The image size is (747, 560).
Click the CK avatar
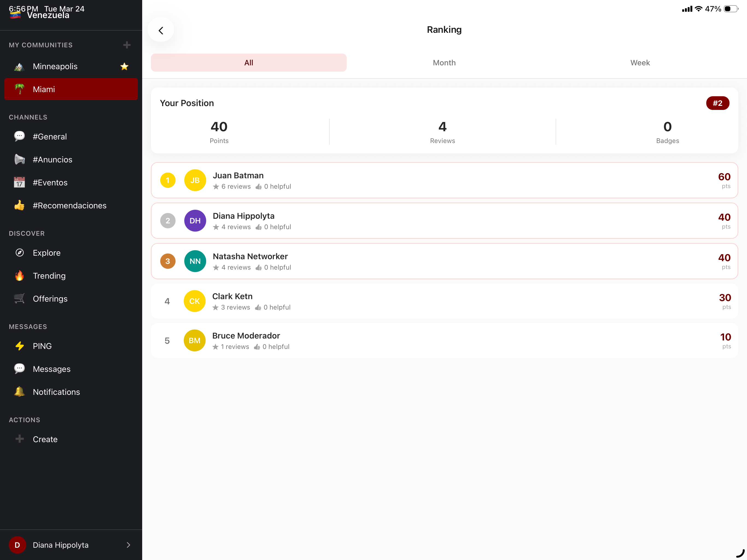194,301
